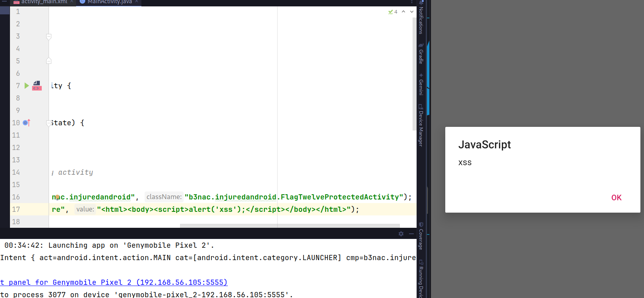Click the 'process 3077 on device' log line
The height and width of the screenshot is (298, 644).
tap(147, 294)
